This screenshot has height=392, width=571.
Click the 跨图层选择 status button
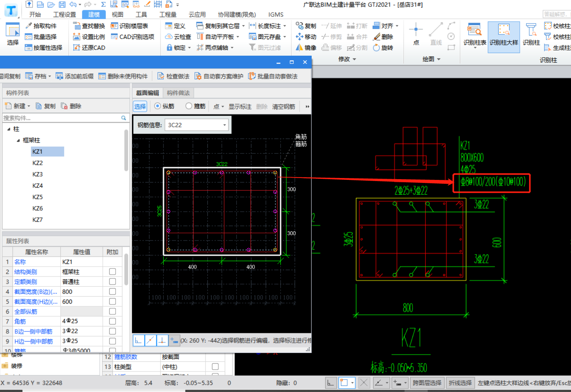[427, 383]
